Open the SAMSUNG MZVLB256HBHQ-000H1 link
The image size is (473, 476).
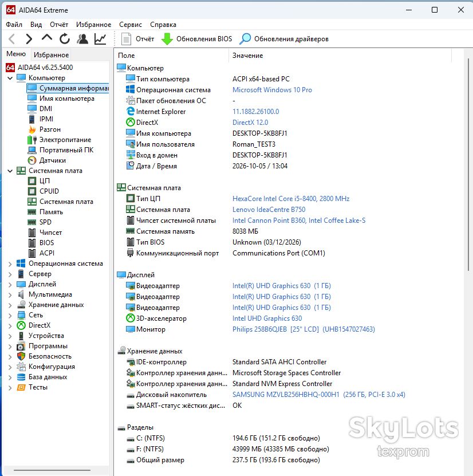(319, 395)
